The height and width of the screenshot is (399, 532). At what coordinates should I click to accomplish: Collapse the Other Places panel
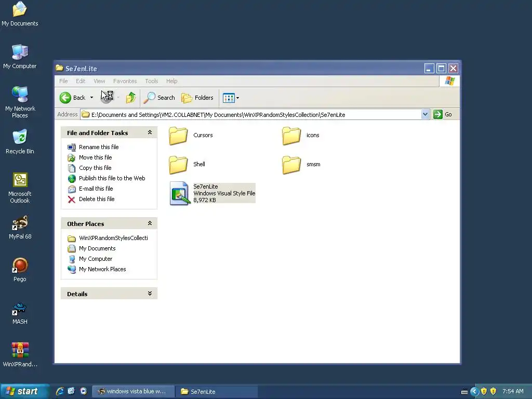(x=150, y=223)
